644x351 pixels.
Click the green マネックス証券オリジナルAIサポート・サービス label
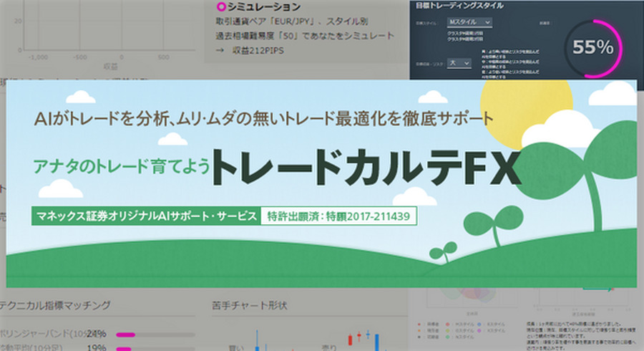[x=143, y=216]
